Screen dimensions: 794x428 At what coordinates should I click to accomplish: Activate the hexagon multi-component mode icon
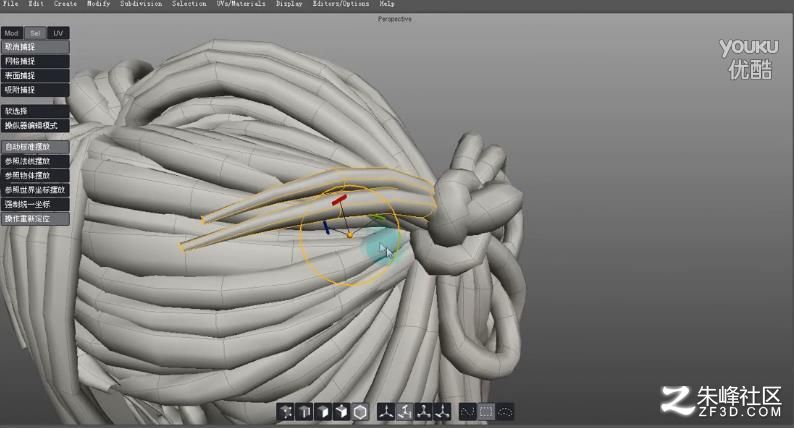pos(360,412)
